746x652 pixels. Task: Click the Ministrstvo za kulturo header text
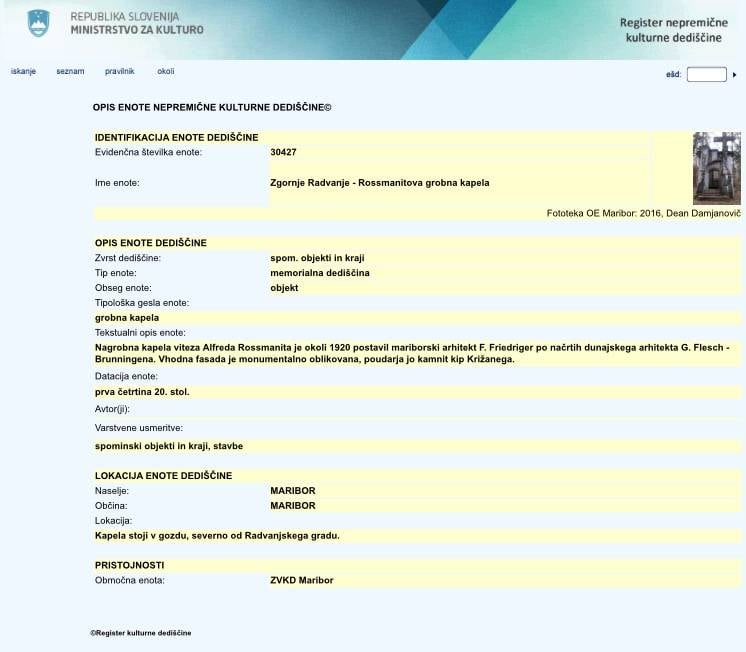(x=136, y=29)
